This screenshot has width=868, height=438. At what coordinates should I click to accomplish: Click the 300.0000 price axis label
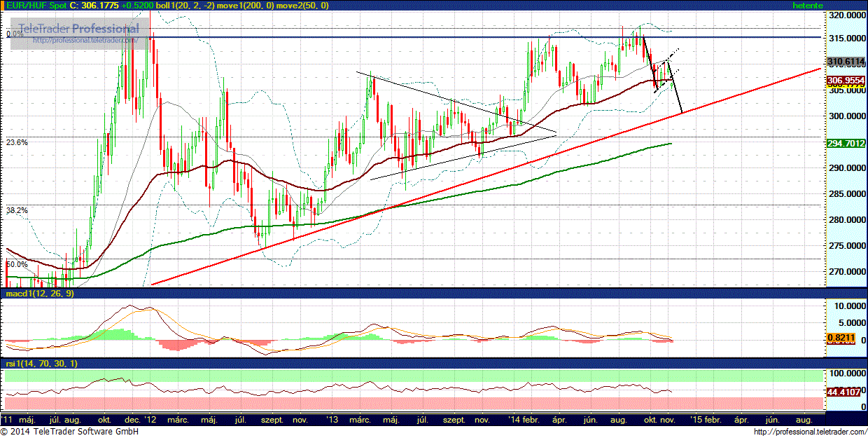848,116
